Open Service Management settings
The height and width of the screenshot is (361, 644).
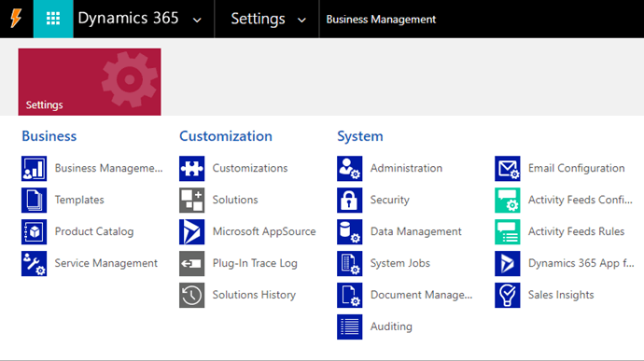106,263
